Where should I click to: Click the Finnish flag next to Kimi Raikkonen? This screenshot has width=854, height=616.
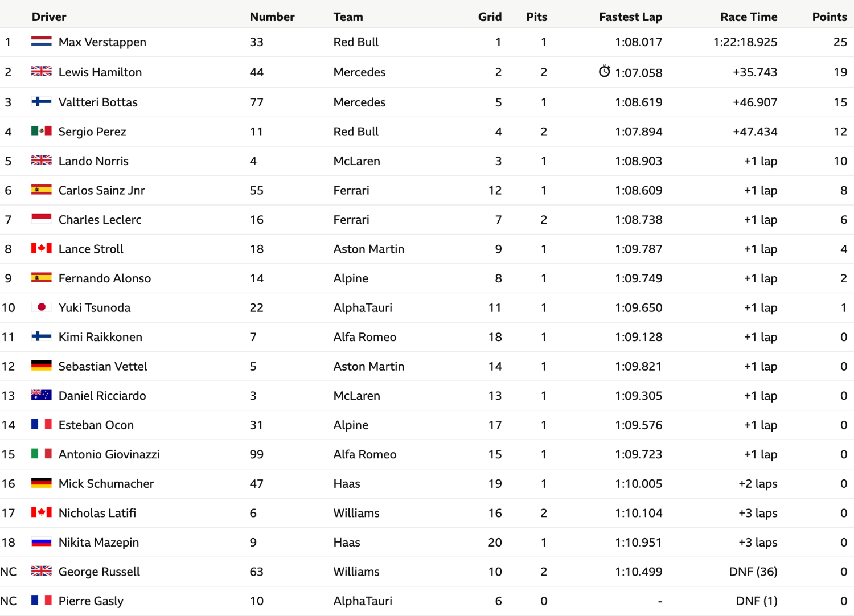pos(42,336)
